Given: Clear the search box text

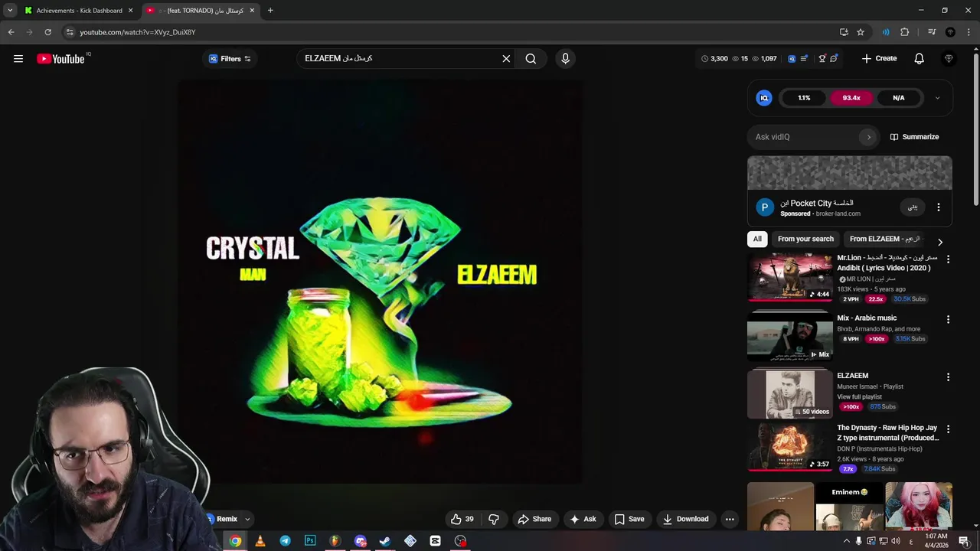Looking at the screenshot, I should (506, 59).
